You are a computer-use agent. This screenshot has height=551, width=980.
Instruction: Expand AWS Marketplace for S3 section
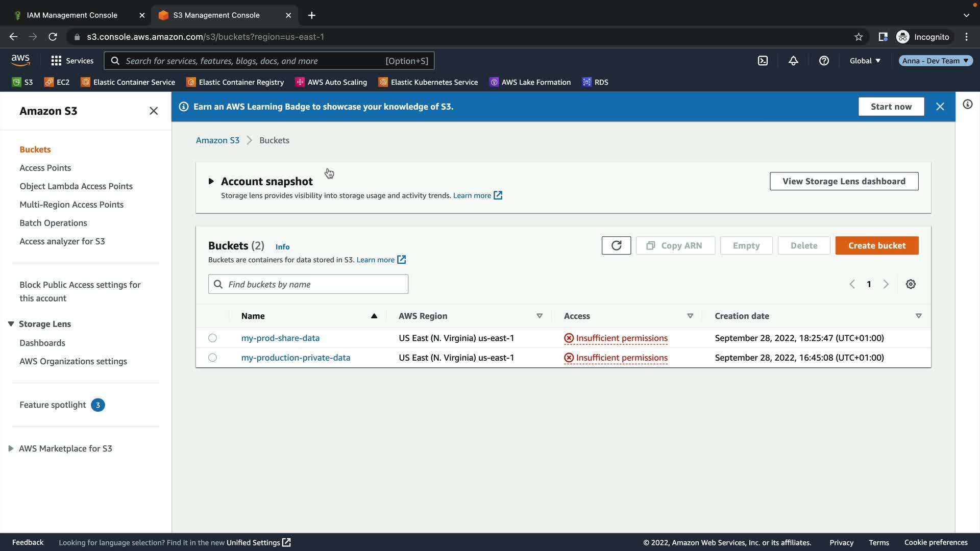click(x=11, y=448)
